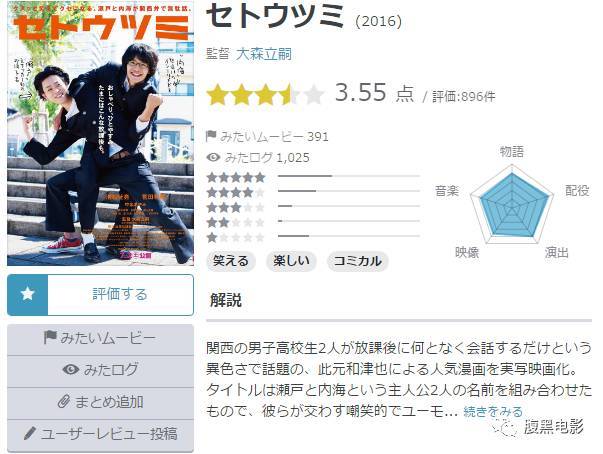Click the small eye icon next to みたログ 1,025

[213, 157]
